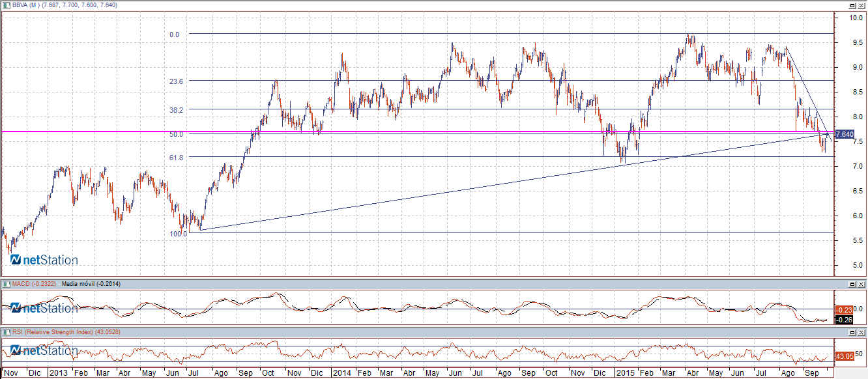The width and height of the screenshot is (868, 379).
Task: Close the RSI indicator panel
Action: (861, 333)
